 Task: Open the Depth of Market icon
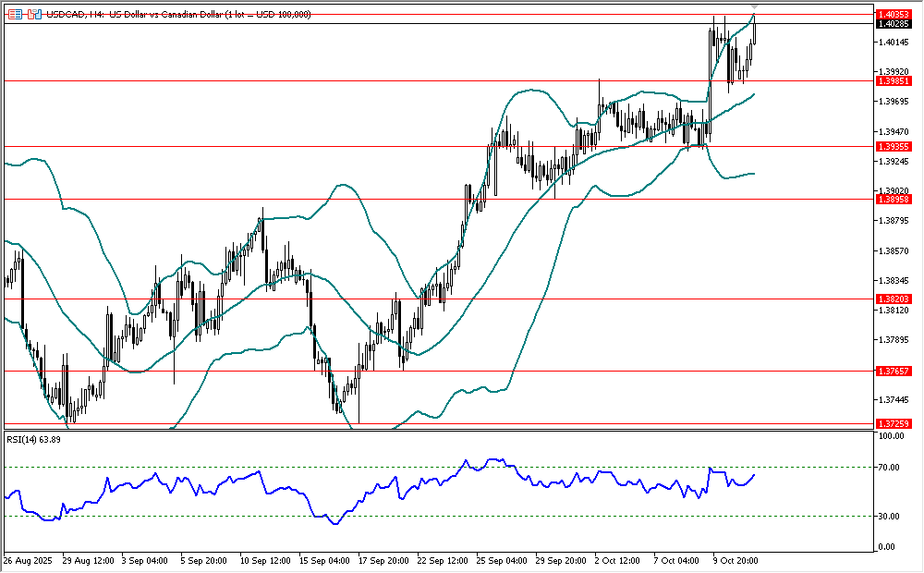(15, 15)
